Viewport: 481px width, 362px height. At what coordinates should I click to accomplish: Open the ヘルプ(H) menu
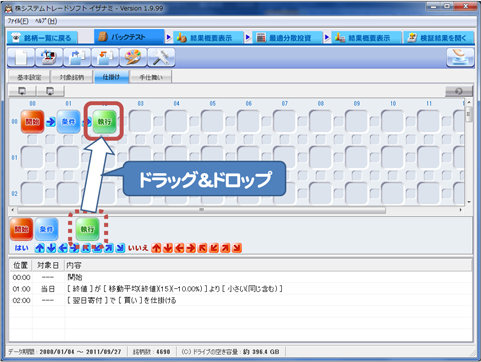coord(46,21)
